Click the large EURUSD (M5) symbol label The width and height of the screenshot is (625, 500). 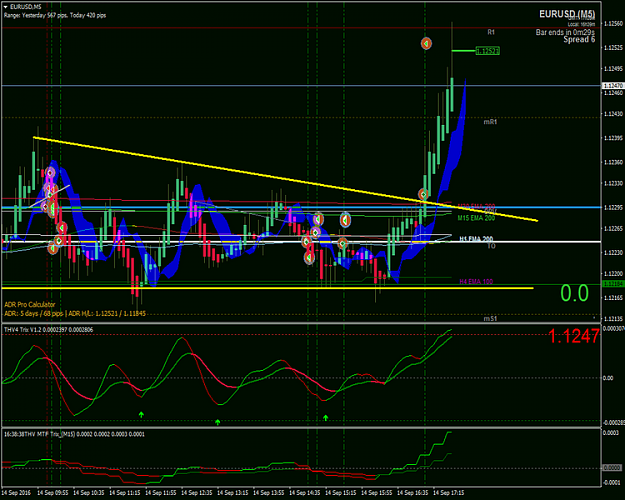(x=567, y=14)
